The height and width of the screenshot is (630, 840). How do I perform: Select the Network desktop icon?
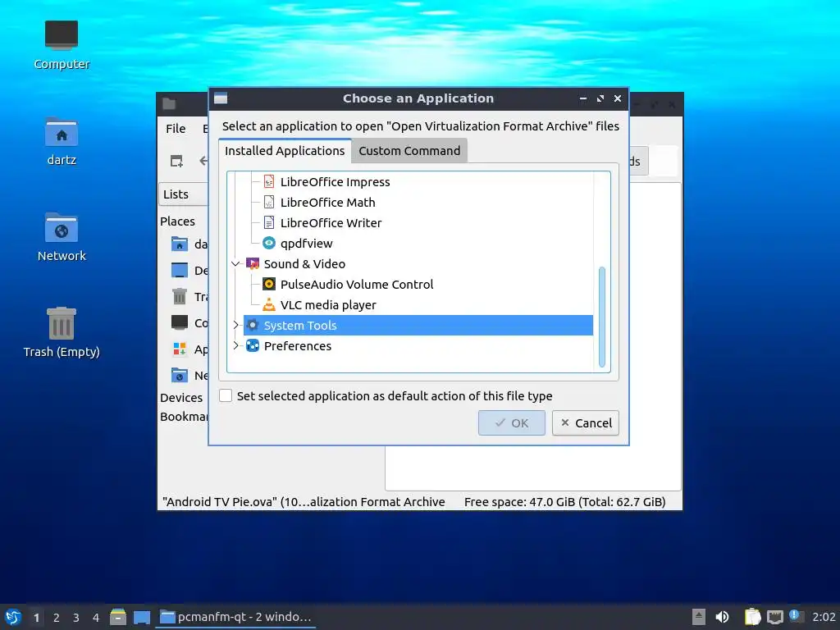(x=61, y=237)
